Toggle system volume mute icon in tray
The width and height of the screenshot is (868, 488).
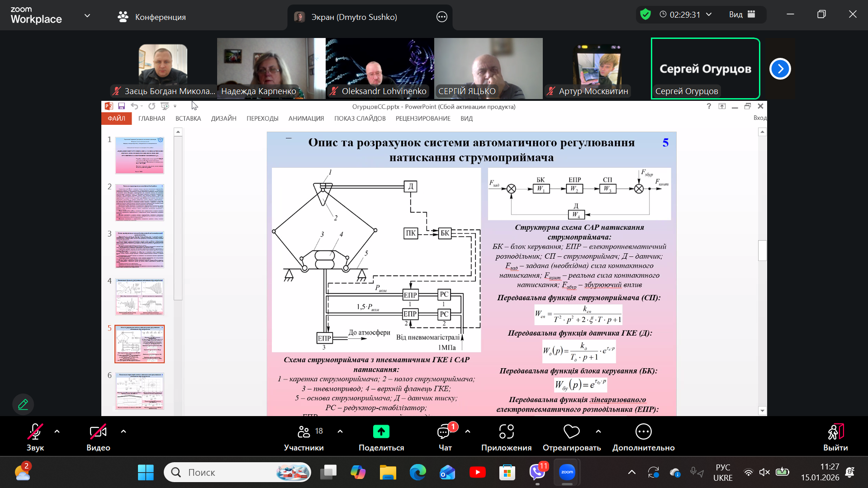coord(764,472)
